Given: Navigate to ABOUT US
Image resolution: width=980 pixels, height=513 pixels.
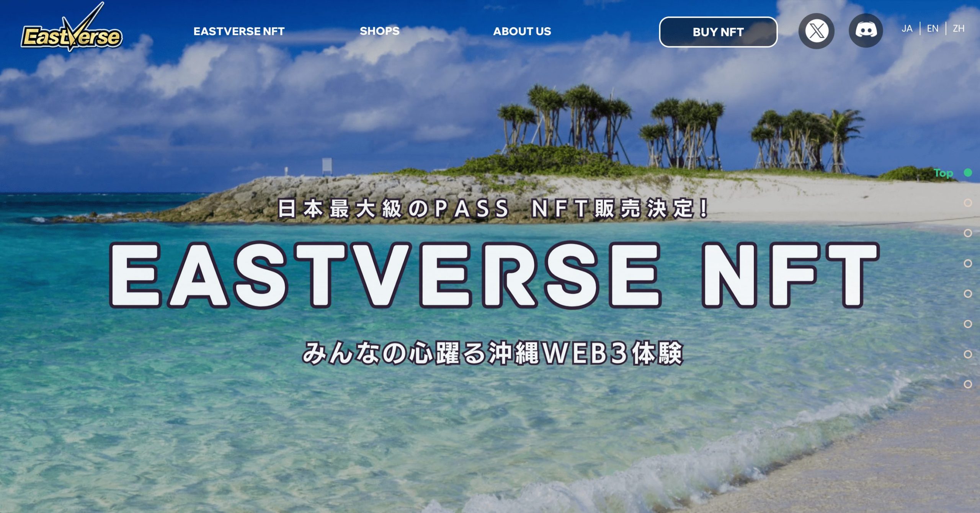Looking at the screenshot, I should (x=523, y=31).
